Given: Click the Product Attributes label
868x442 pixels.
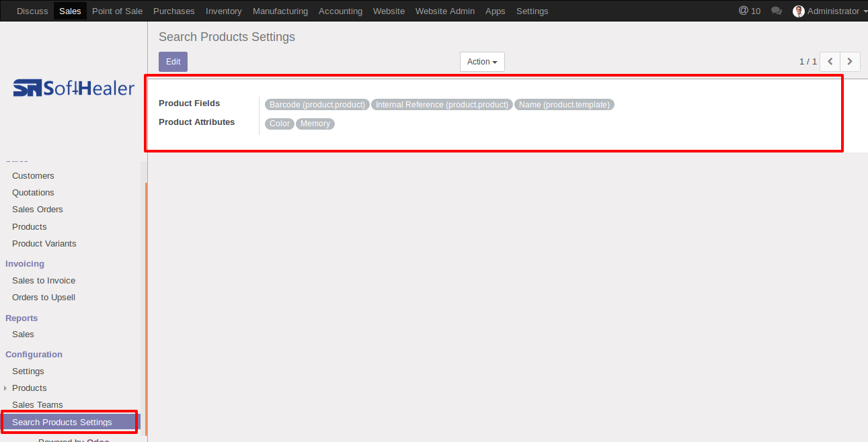Looking at the screenshot, I should point(197,122).
